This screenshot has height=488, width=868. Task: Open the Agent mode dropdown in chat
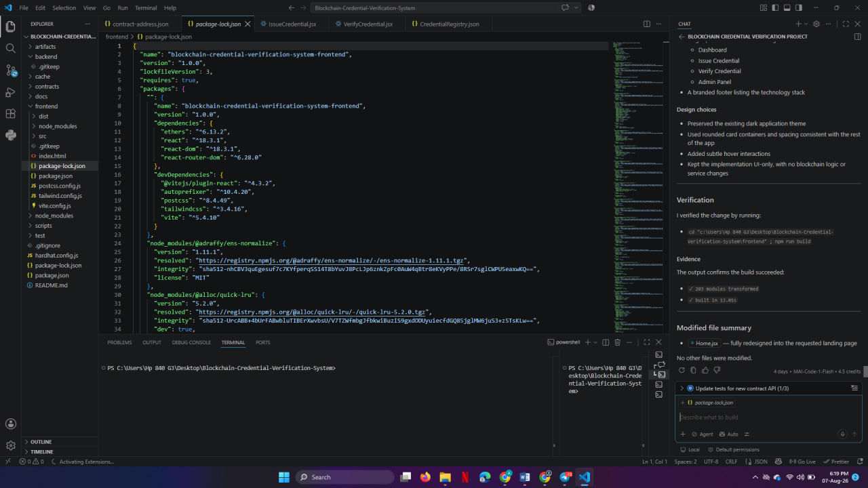(x=703, y=434)
